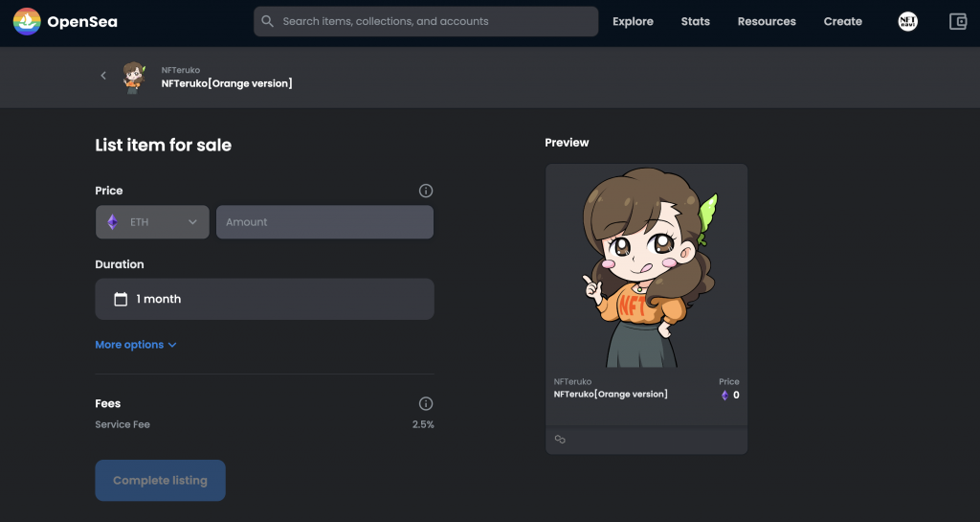Click the NFTeruko preview artwork image

(646, 266)
